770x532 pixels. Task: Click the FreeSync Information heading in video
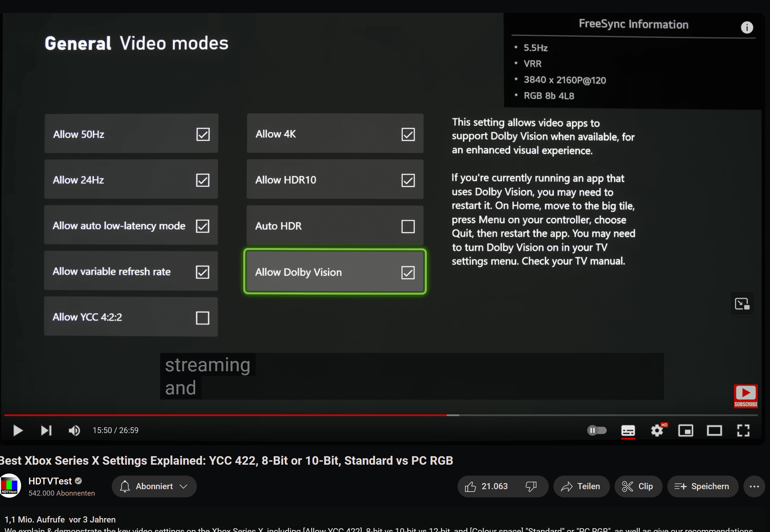(x=633, y=24)
